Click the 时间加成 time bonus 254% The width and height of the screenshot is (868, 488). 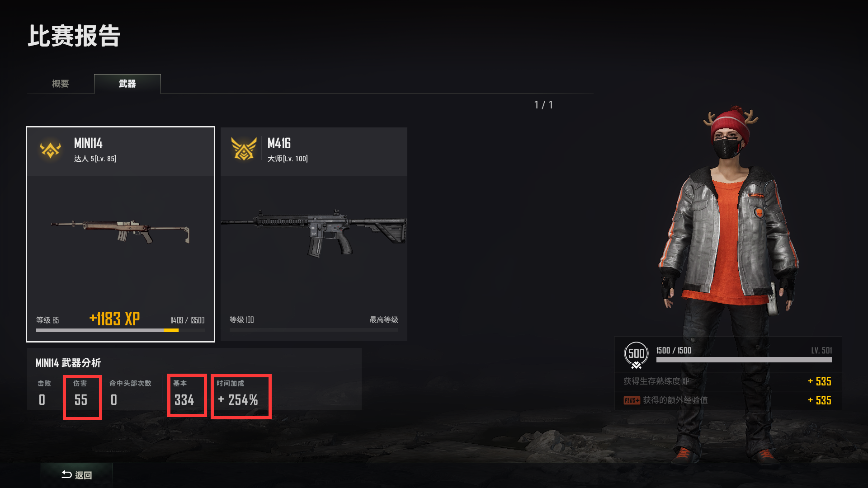[x=238, y=400]
